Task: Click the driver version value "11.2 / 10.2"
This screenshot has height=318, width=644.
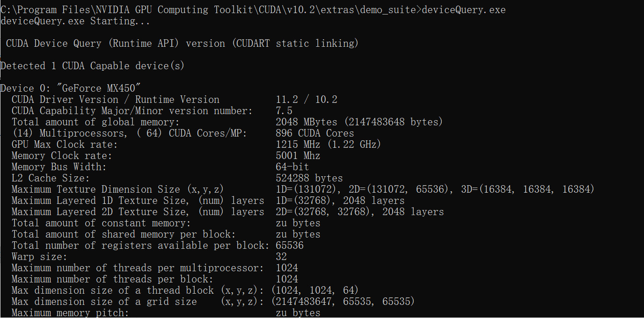Action: 307,100
